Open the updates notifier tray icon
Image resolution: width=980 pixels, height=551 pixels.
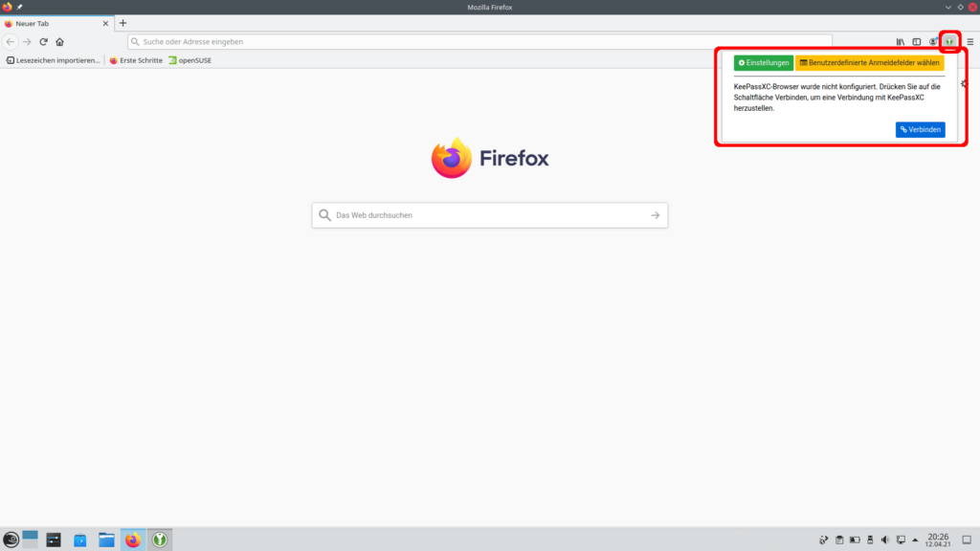coord(824,540)
